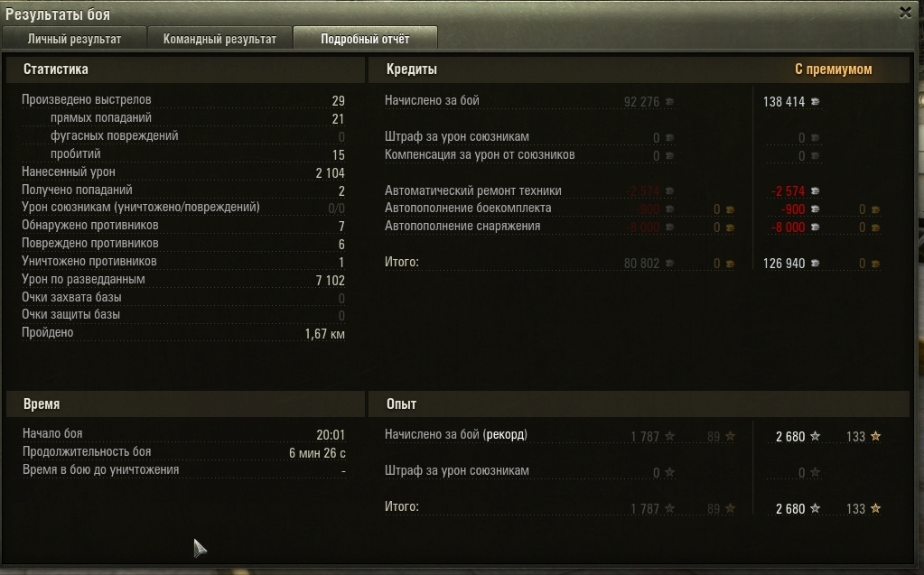
Task: Click credits icon beside red -8 000 premium
Action: 815,227
